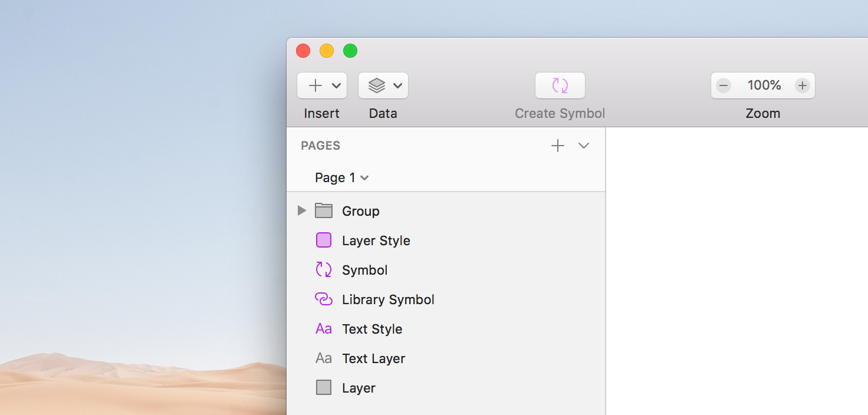Zoom in with the plus button

pyautogui.click(x=802, y=85)
